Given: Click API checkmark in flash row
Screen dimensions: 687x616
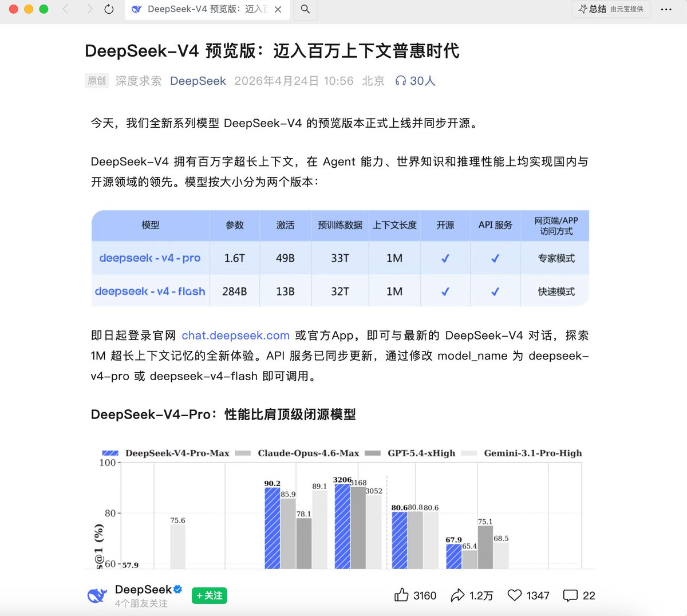Looking at the screenshot, I should point(495,291).
